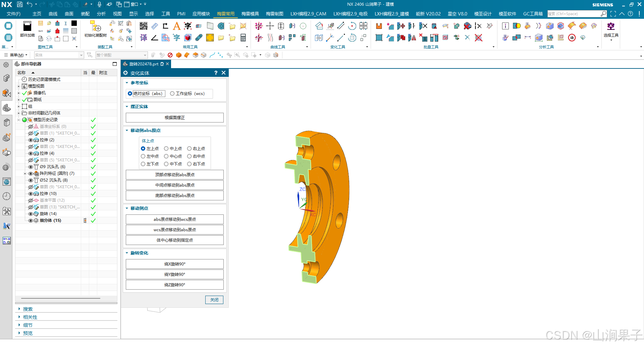The height and width of the screenshot is (346, 644).
Task: Select 绝对坐标 (abs) radio button
Action: coord(130,94)
